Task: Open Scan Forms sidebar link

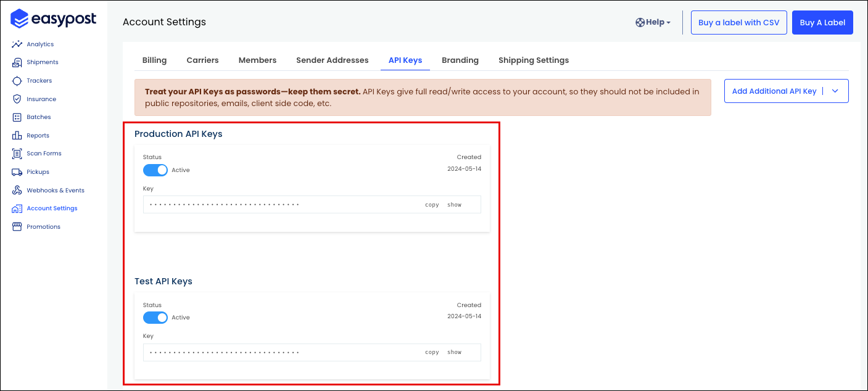Action: (x=44, y=154)
